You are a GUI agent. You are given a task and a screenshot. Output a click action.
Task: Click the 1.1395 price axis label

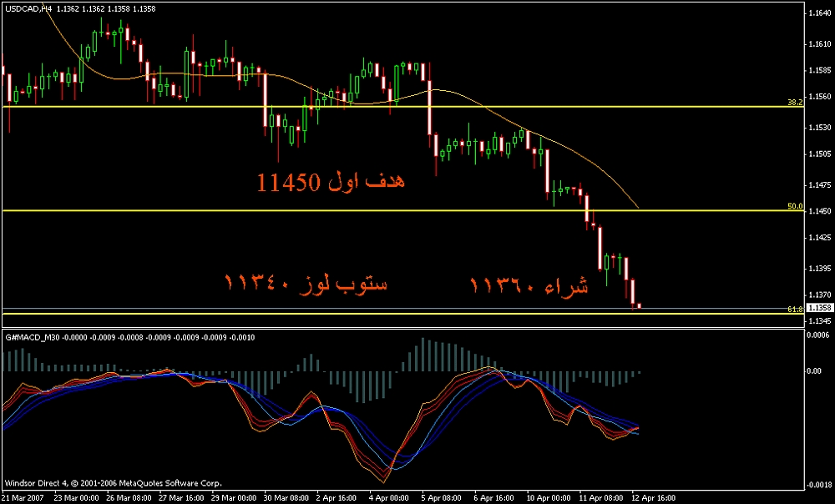tap(819, 268)
